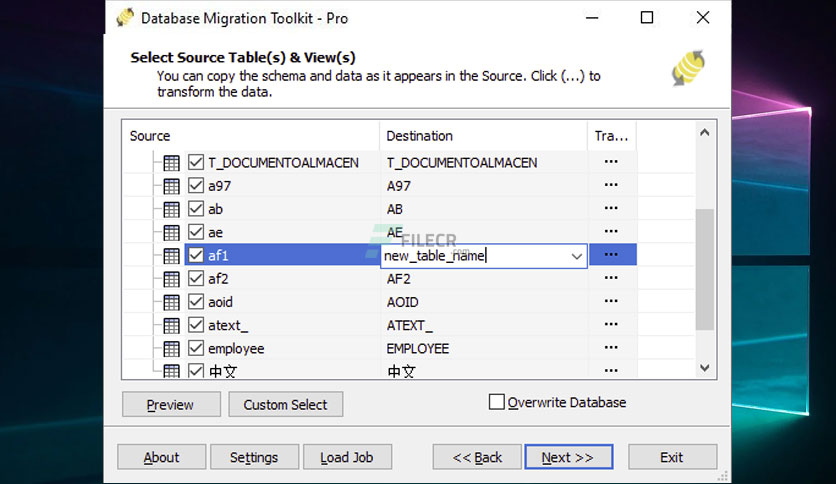Click the table icon beside af2

[171, 279]
